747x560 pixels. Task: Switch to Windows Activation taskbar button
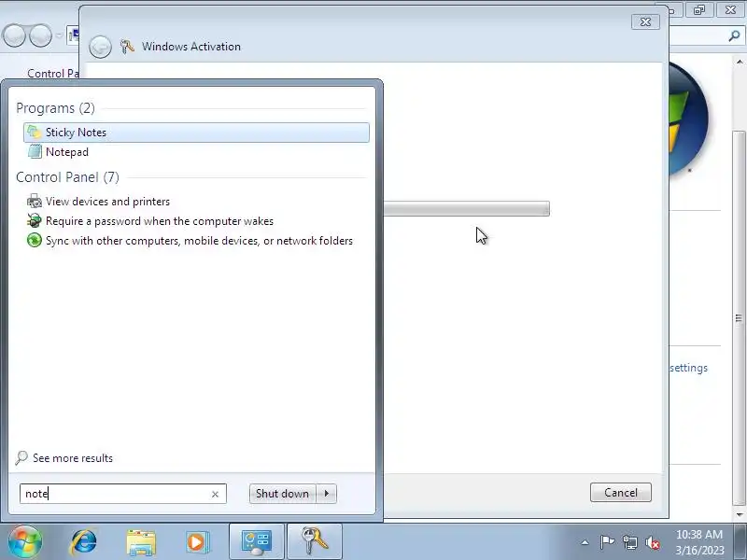coord(315,542)
